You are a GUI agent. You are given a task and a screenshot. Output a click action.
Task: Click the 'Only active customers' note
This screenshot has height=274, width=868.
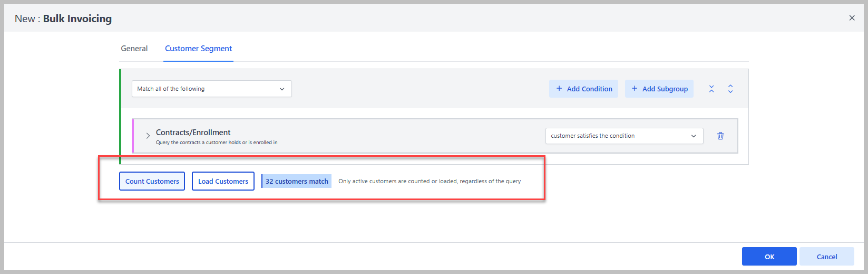(x=430, y=181)
